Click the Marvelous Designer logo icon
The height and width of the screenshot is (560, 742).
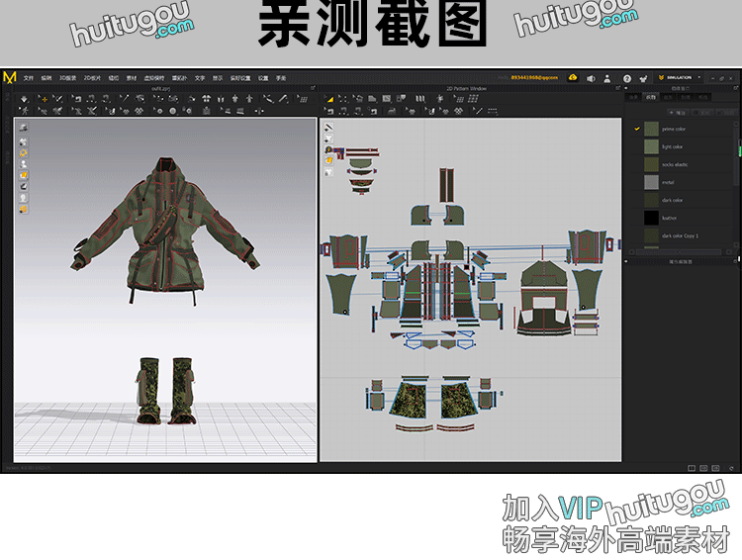click(10, 77)
